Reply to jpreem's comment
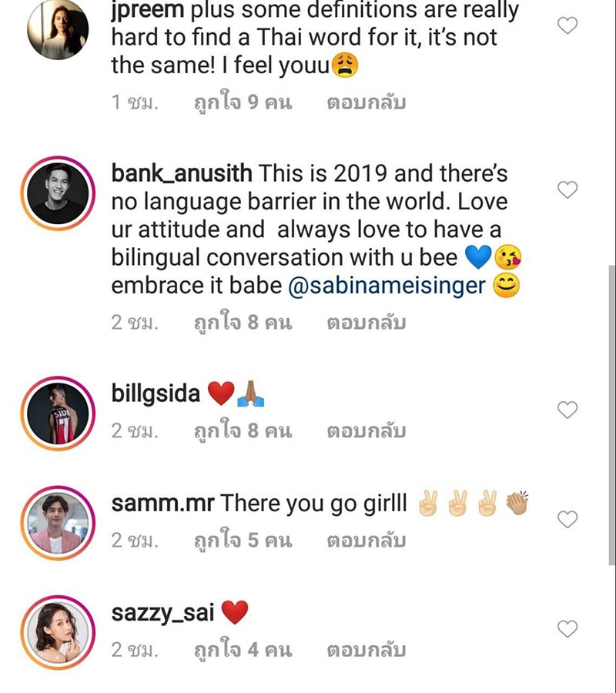616x693 pixels. [366, 102]
